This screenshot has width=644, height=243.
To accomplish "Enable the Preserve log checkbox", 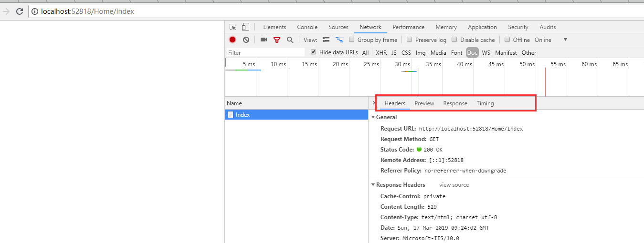I will coord(409,40).
